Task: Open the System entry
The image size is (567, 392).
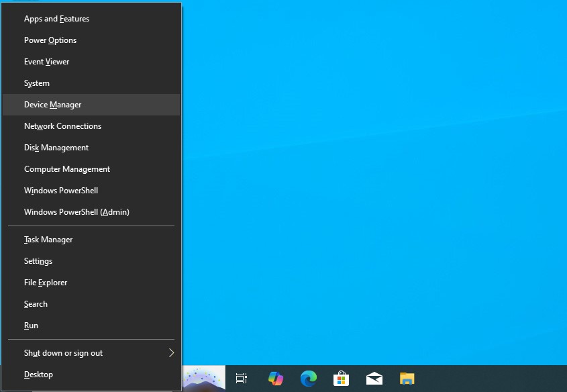Action: point(91,83)
